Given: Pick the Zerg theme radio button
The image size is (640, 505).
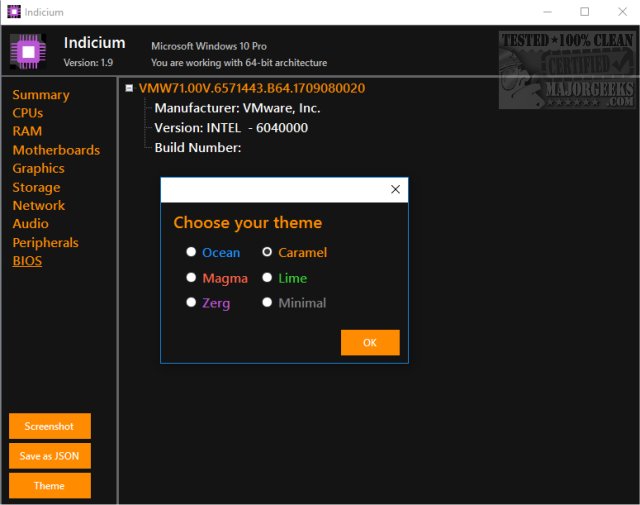Looking at the screenshot, I should click(x=191, y=302).
